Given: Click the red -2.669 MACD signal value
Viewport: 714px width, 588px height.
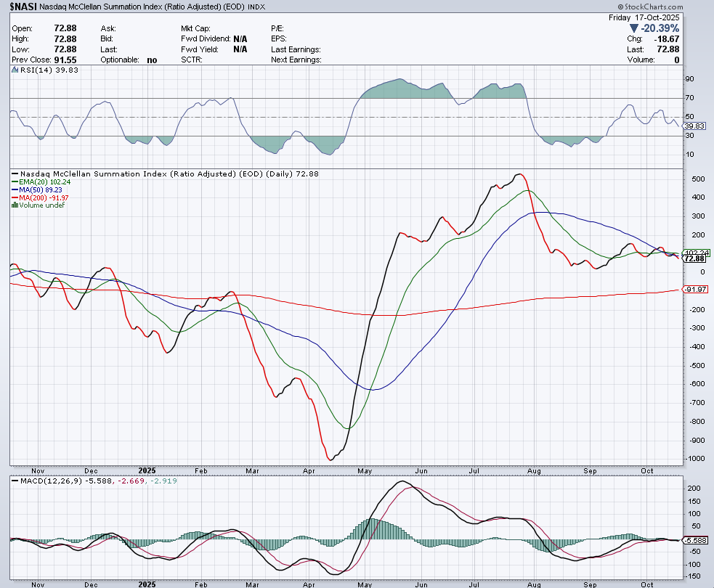Looking at the screenshot, I should [x=131, y=481].
